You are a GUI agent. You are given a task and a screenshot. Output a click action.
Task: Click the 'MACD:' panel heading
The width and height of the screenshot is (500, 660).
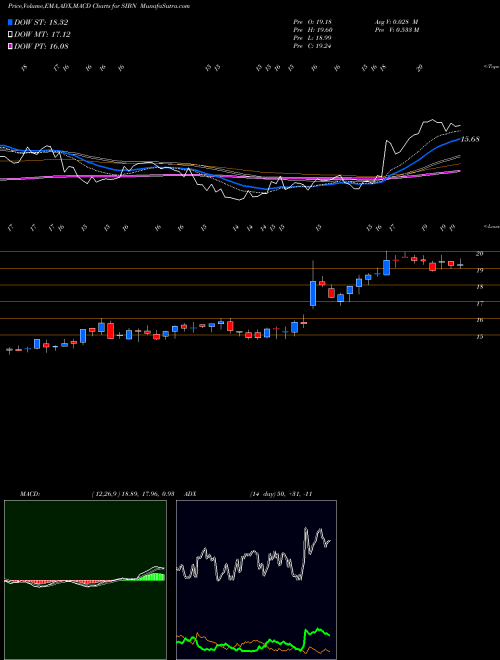(29, 494)
